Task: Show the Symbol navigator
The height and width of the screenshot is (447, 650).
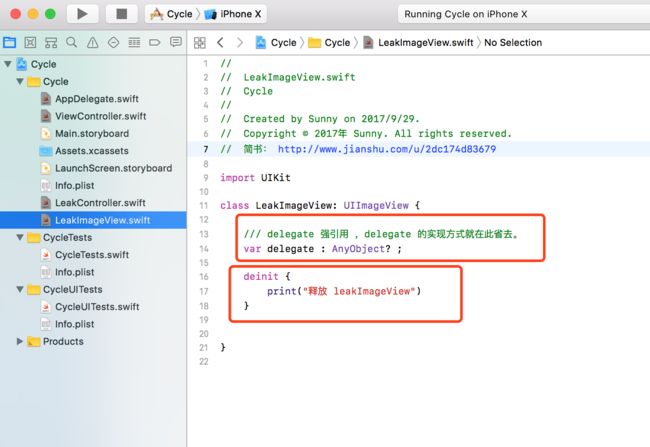Action: [x=51, y=42]
